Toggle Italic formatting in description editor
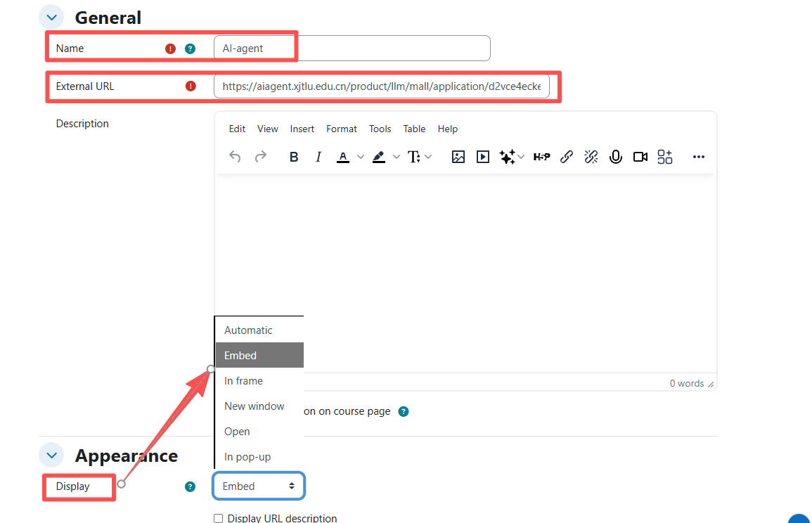The height and width of the screenshot is (523, 812). point(318,157)
